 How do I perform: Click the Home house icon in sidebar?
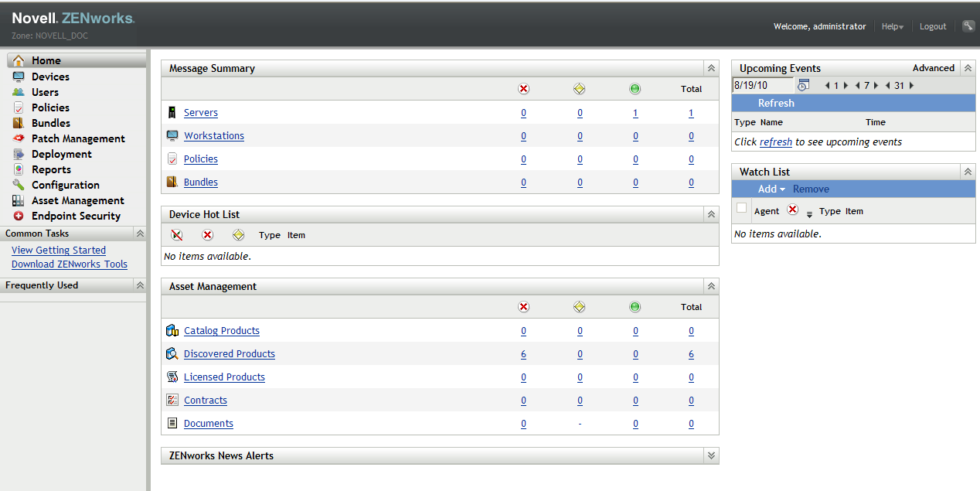(x=19, y=60)
